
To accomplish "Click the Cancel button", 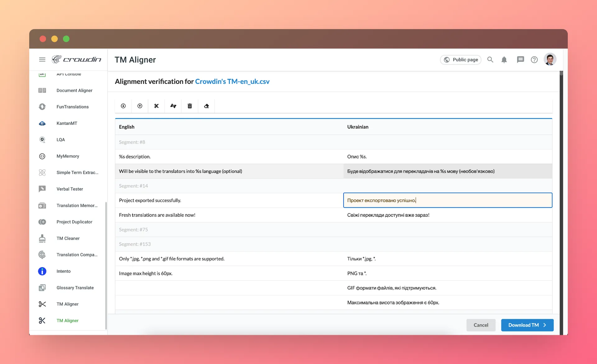I will tap(481, 325).
